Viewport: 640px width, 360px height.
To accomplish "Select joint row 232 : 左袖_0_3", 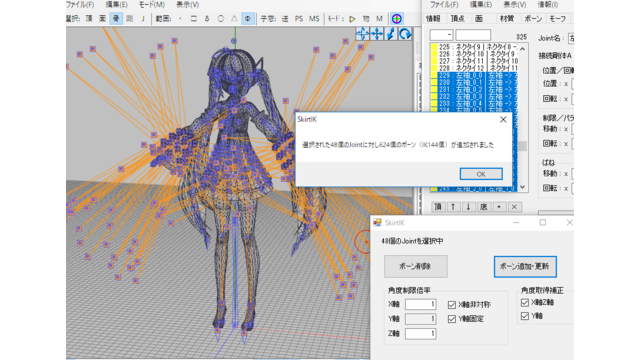I will click(474, 96).
